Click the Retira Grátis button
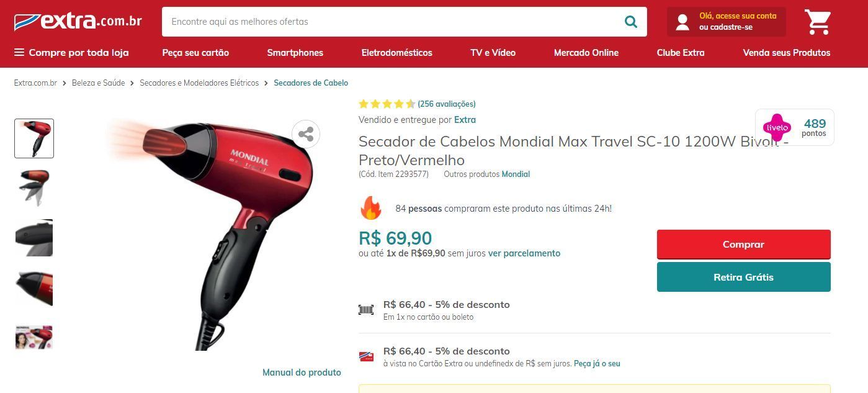 [743, 277]
